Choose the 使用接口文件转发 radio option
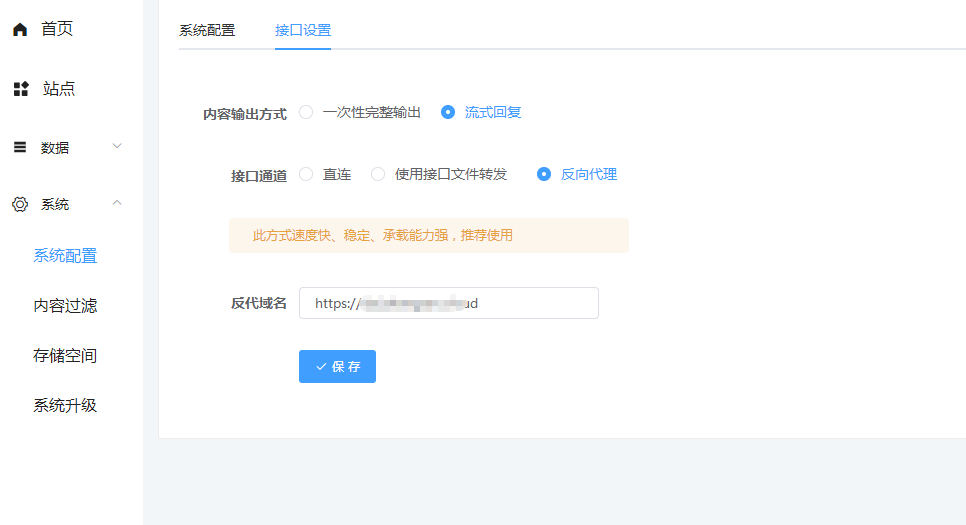 (378, 174)
